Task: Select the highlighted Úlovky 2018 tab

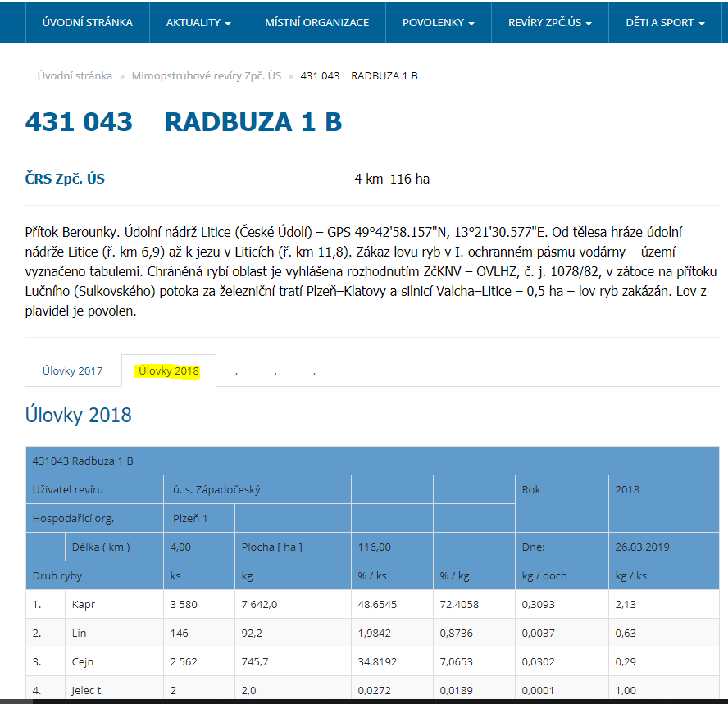Action: [x=169, y=370]
